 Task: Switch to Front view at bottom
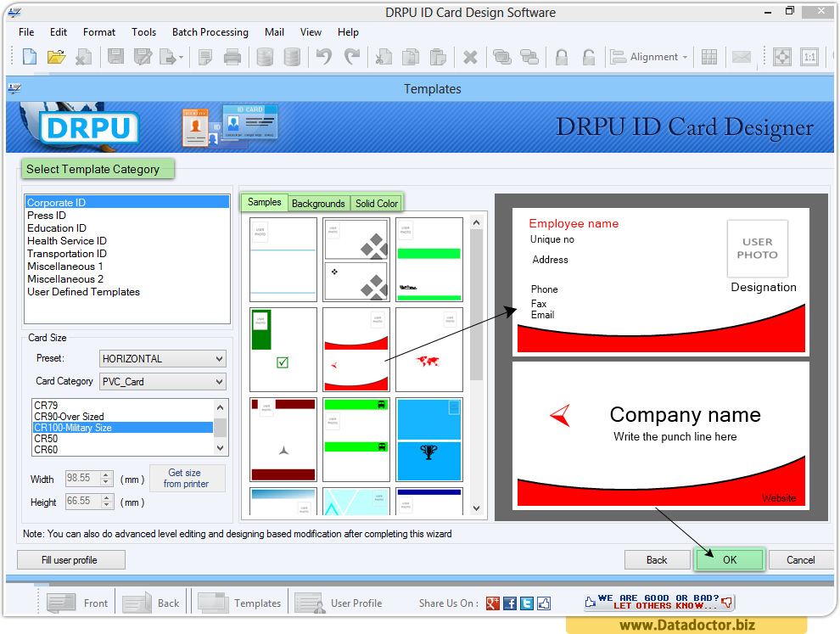click(x=78, y=603)
